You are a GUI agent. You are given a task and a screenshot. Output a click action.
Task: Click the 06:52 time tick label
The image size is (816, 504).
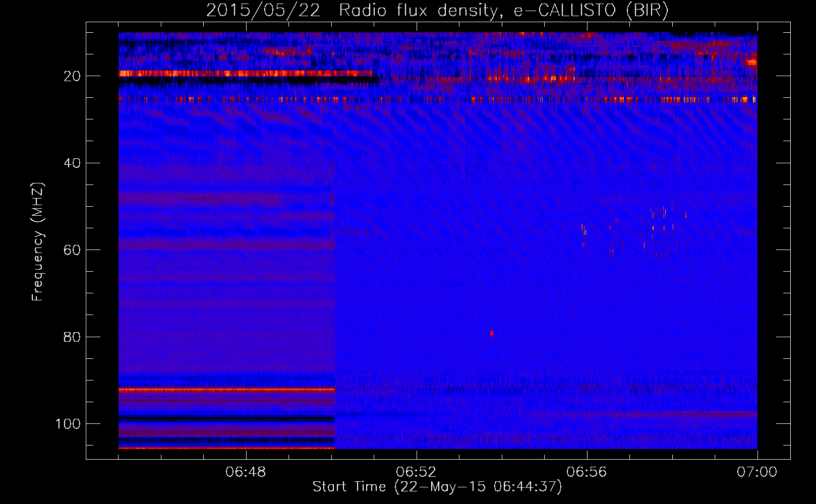click(416, 472)
